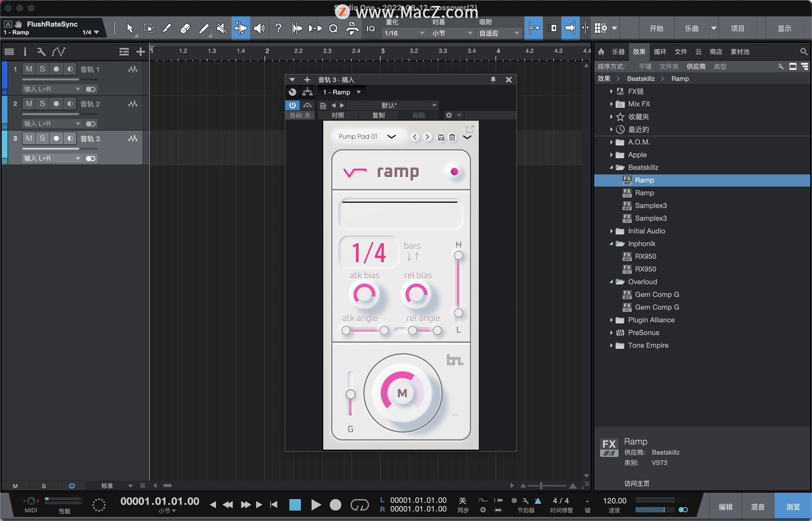Switch browser to 循环 tab
812x521 pixels.
click(660, 52)
